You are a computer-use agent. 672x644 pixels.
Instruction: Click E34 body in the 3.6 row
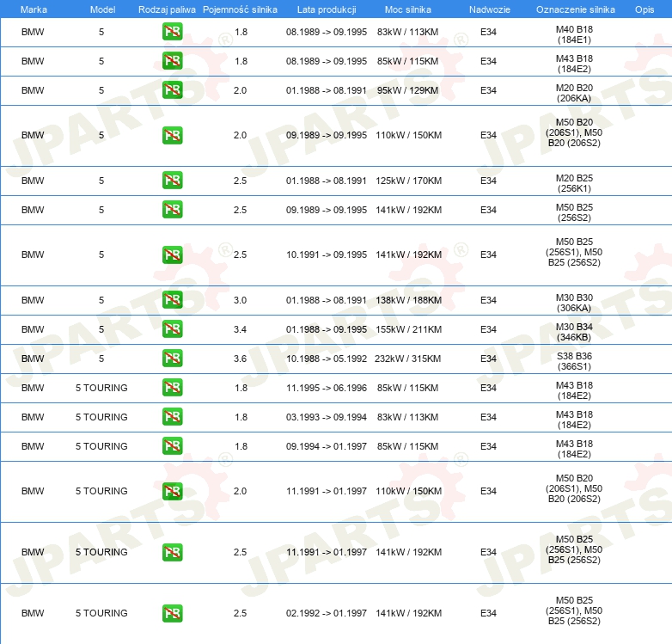[488, 359]
